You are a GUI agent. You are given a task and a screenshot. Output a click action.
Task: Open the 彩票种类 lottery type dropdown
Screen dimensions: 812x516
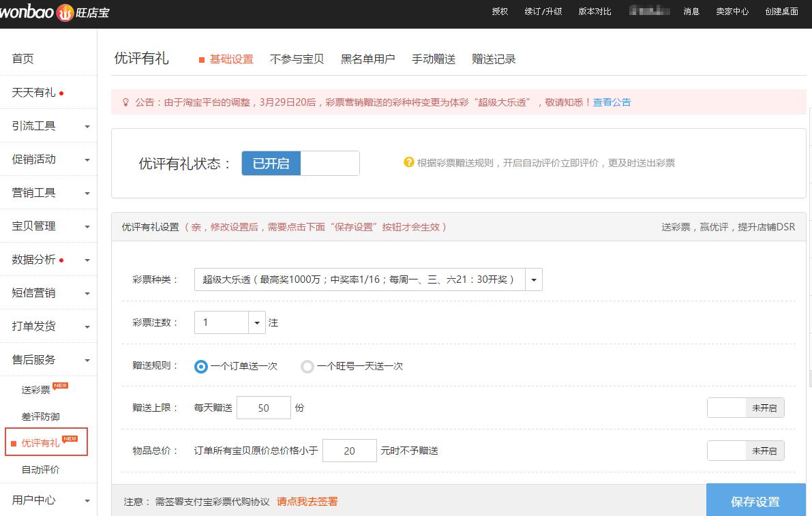(533, 279)
